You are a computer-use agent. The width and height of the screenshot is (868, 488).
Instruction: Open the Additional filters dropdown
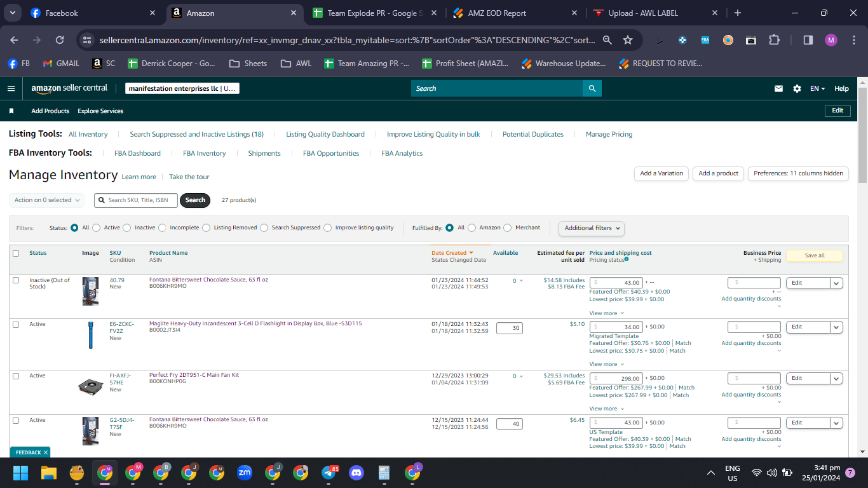point(591,227)
